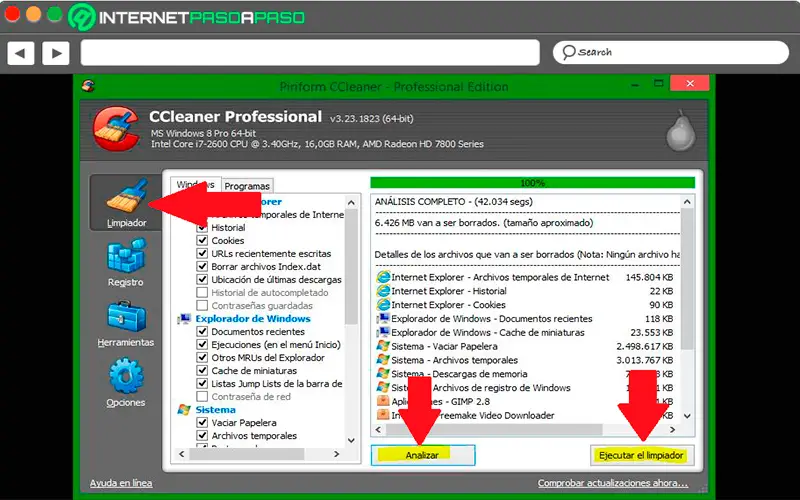Viewport: 800px width, 500px height.
Task: Open the Herramientas toolbox section
Action: [126, 323]
